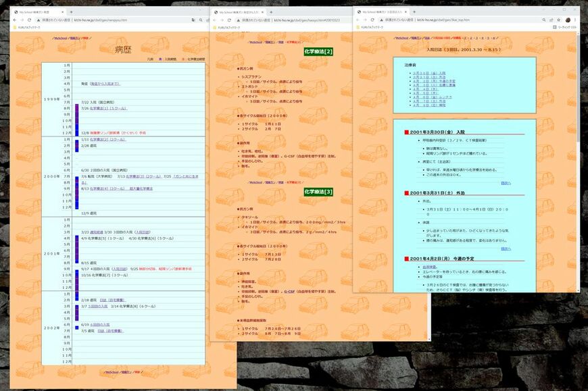Open a new tab in the left 病歴 window

[x=71, y=12]
